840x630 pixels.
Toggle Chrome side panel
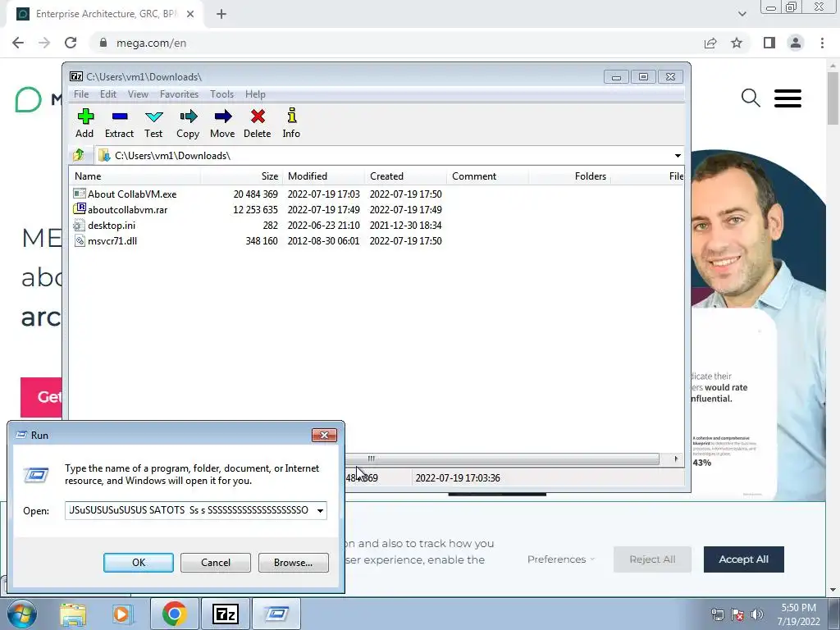[769, 43]
